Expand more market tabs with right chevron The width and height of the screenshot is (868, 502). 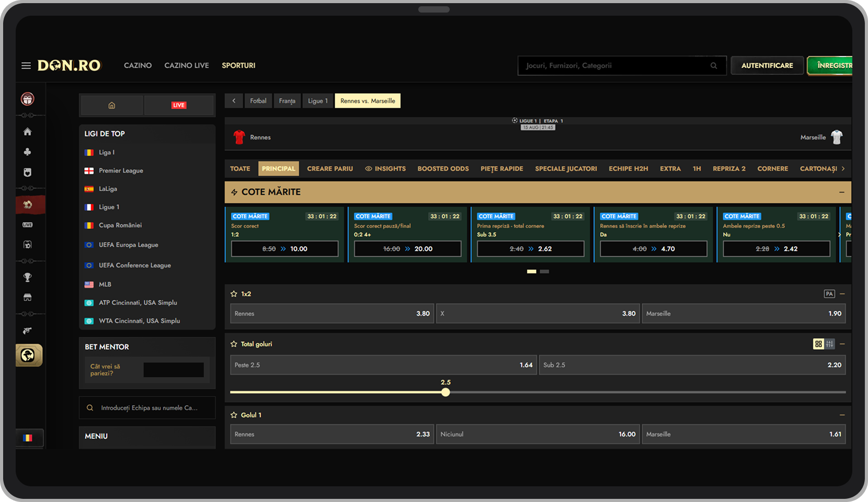point(843,168)
